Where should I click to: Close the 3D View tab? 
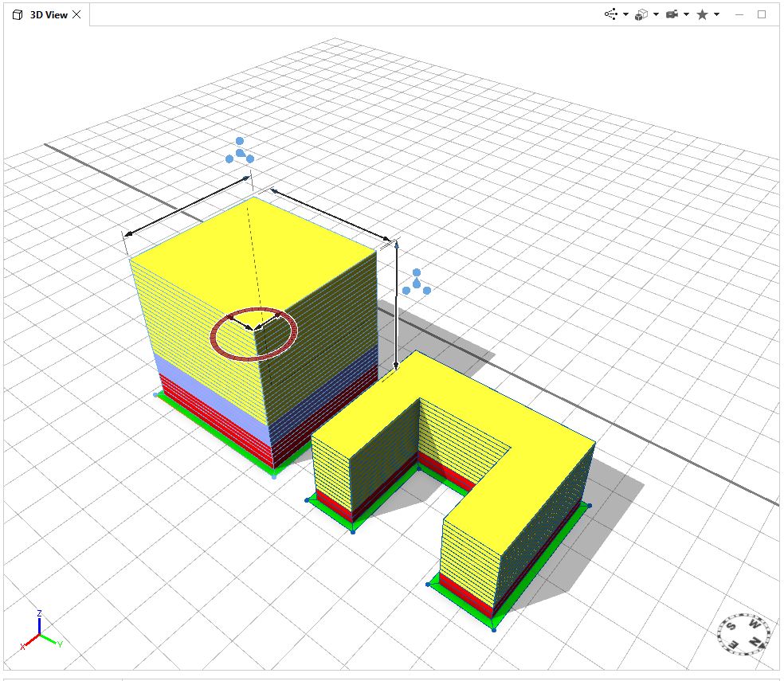(x=76, y=14)
